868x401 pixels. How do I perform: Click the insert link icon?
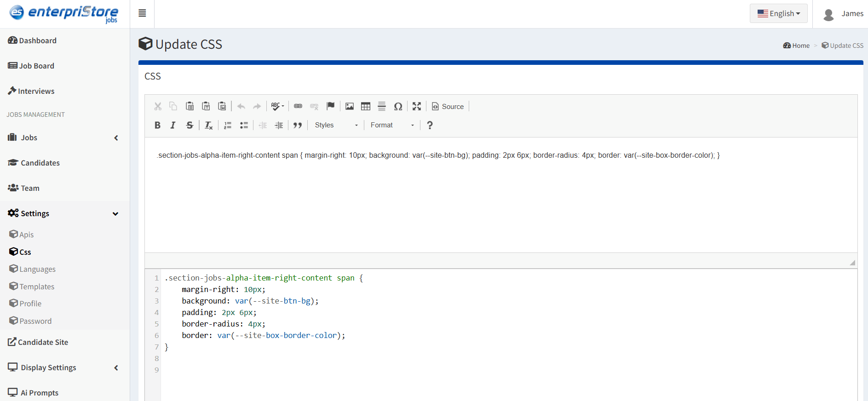[x=298, y=106]
